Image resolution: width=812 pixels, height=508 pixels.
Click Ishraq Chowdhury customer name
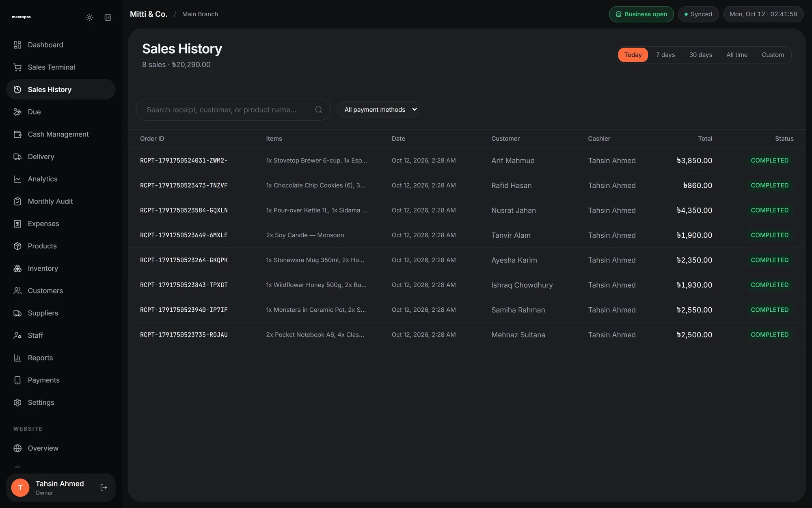522,285
